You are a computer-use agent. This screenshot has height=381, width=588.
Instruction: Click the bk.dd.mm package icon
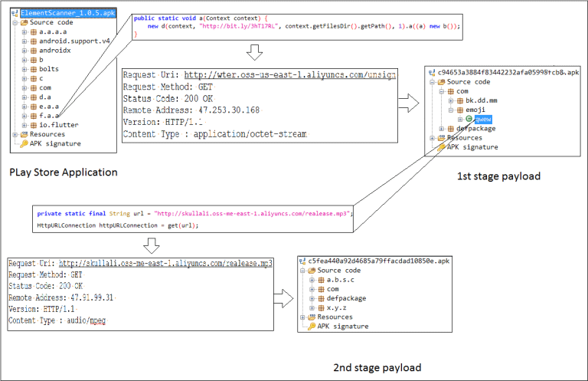(x=460, y=100)
